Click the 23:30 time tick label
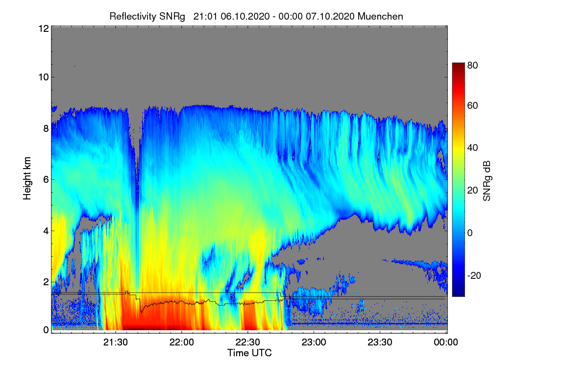Viewport: 588px width, 392px height. click(x=380, y=343)
